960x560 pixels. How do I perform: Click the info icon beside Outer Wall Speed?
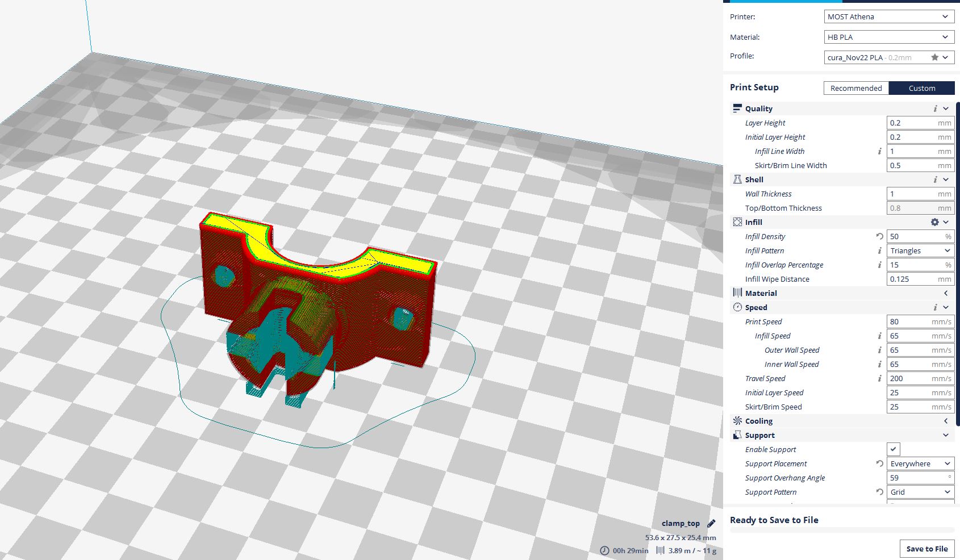pos(879,350)
